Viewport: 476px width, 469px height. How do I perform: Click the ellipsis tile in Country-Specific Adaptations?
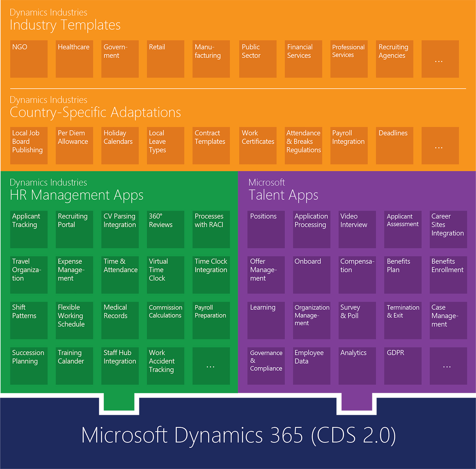tap(440, 146)
